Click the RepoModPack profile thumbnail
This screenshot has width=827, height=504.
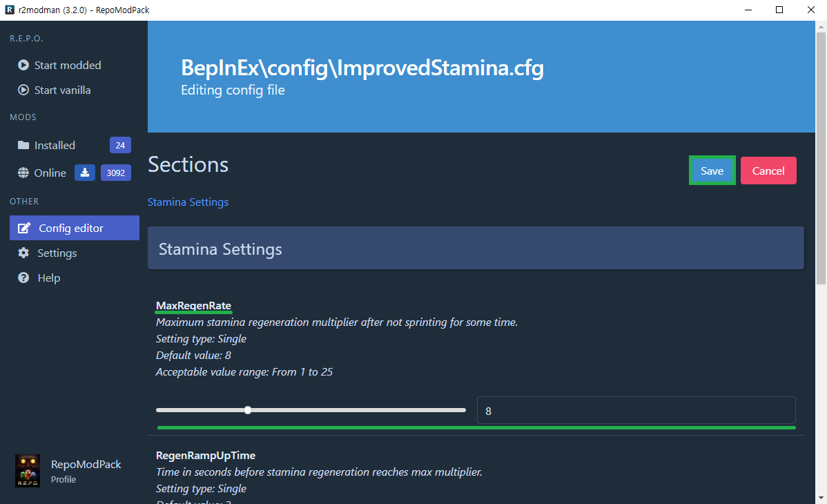click(28, 471)
